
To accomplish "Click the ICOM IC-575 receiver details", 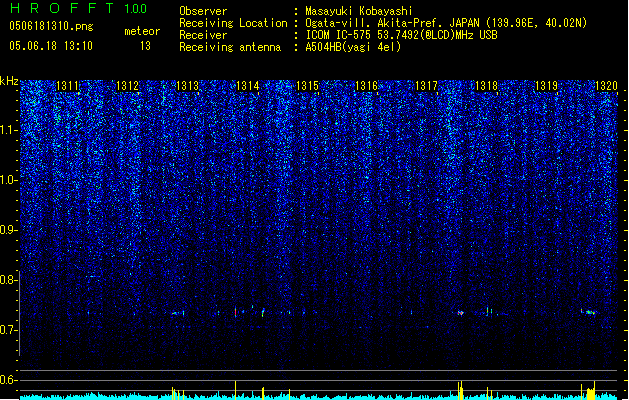I will pyautogui.click(x=401, y=35).
